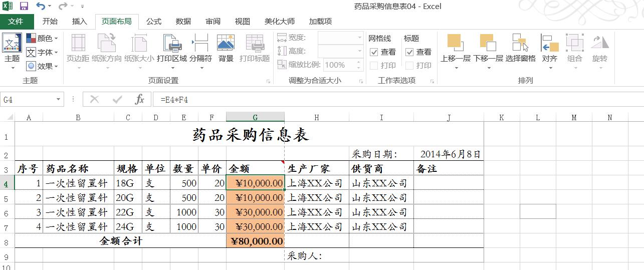644x270 pixels.
Task: Click the Excel application icon
Action: (8, 7)
